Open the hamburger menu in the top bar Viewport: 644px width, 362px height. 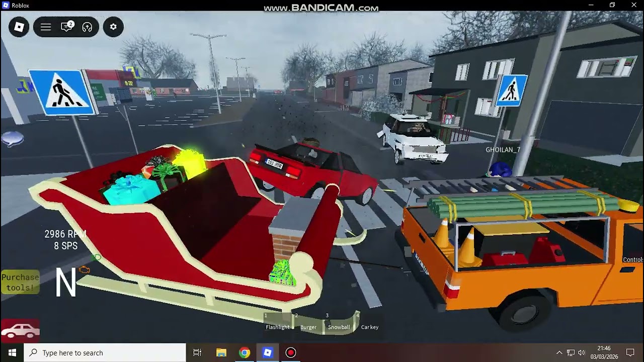coord(46,27)
